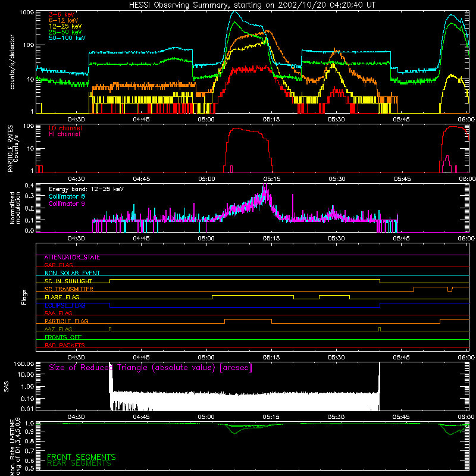Click the 04:45 time label under counts plot

(141, 120)
